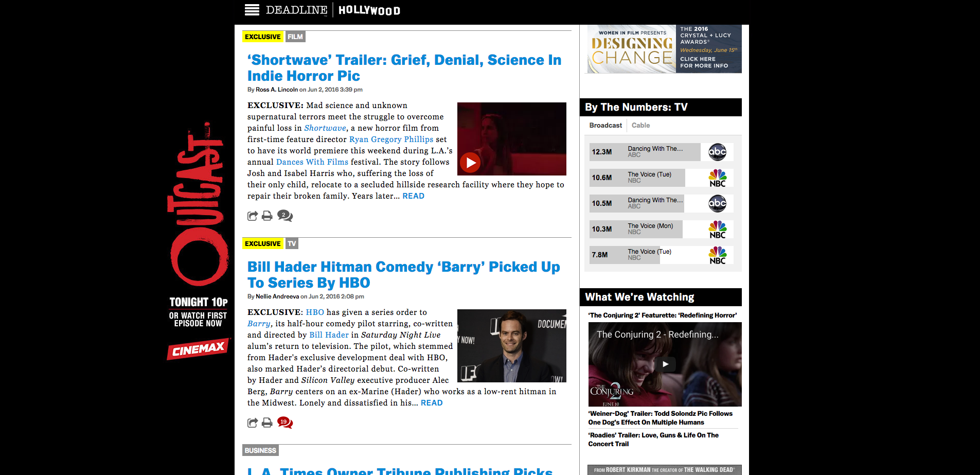This screenshot has width=980, height=475.
Task: Select 10.5M Dancing With The Stars ratings row
Action: [662, 203]
